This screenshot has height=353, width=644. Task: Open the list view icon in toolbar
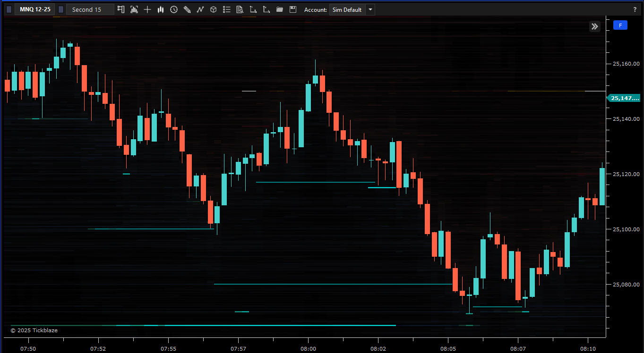227,9
